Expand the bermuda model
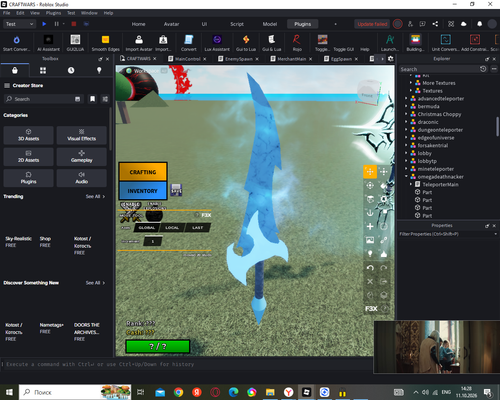Screen dimensions: 500x400 coord(406,106)
